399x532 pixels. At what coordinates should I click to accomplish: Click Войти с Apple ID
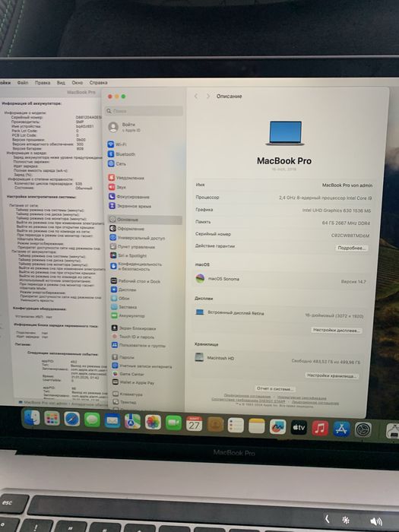(125, 127)
